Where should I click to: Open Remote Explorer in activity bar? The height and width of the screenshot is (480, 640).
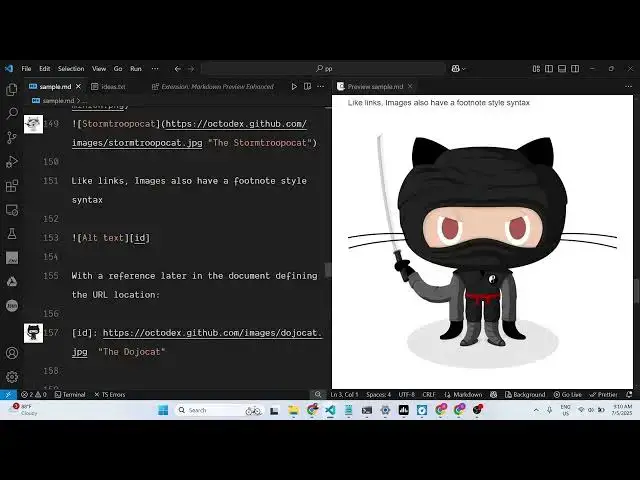click(12, 210)
